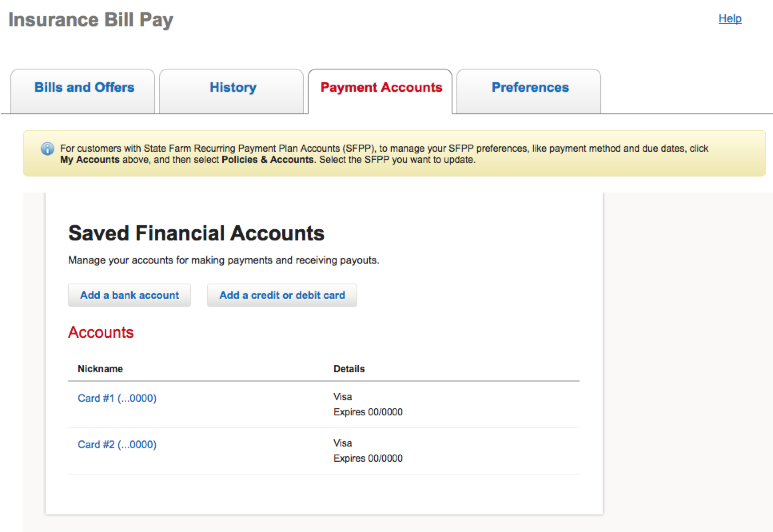Click Expires 00/0000 in Card #1 row

(368, 412)
